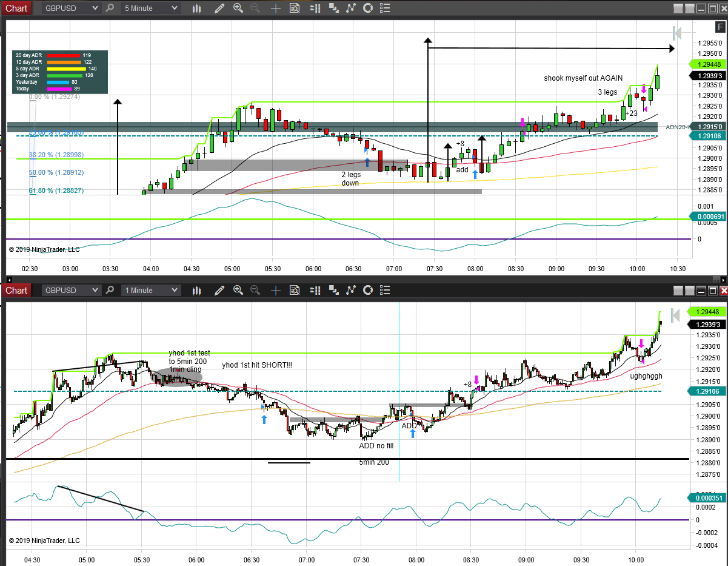
Task: Click first gray link button in top title bar
Action: coord(679,8)
